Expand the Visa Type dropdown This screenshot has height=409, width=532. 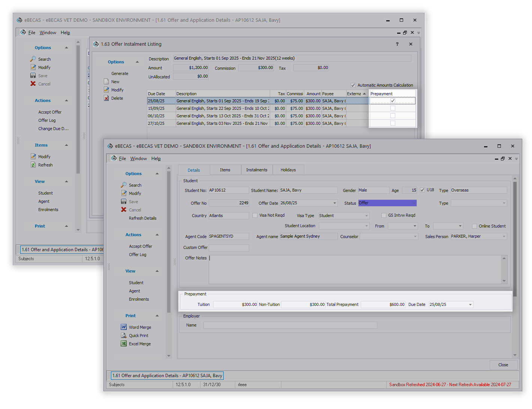pos(366,216)
